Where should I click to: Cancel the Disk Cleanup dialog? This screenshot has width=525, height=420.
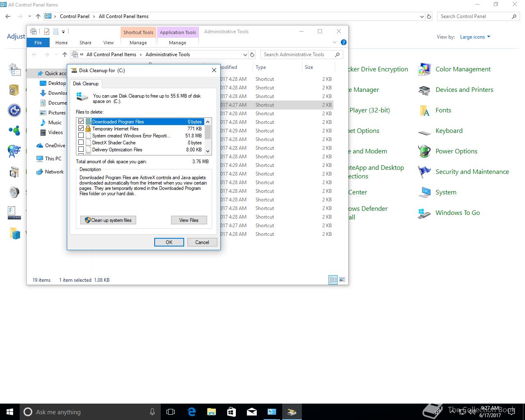tap(202, 242)
